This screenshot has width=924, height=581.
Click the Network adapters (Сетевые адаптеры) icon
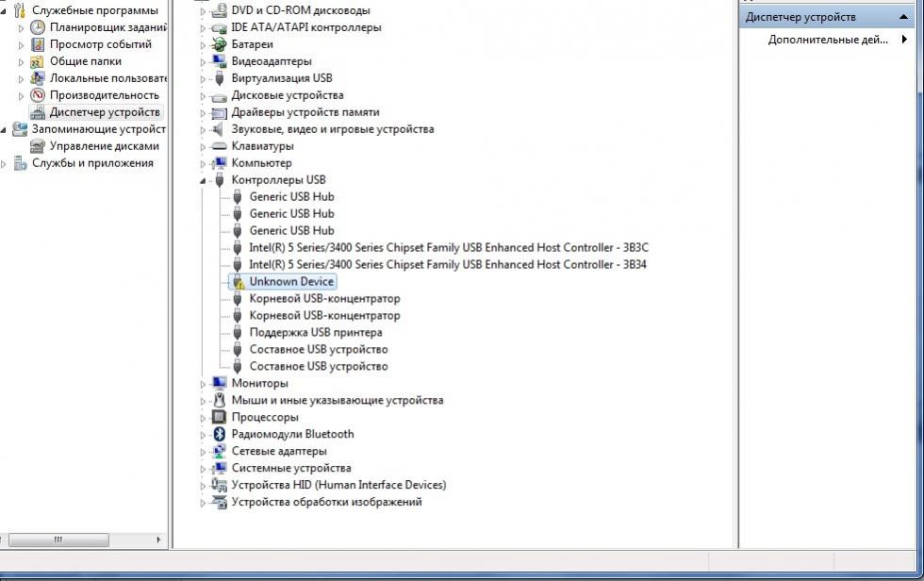(219, 452)
